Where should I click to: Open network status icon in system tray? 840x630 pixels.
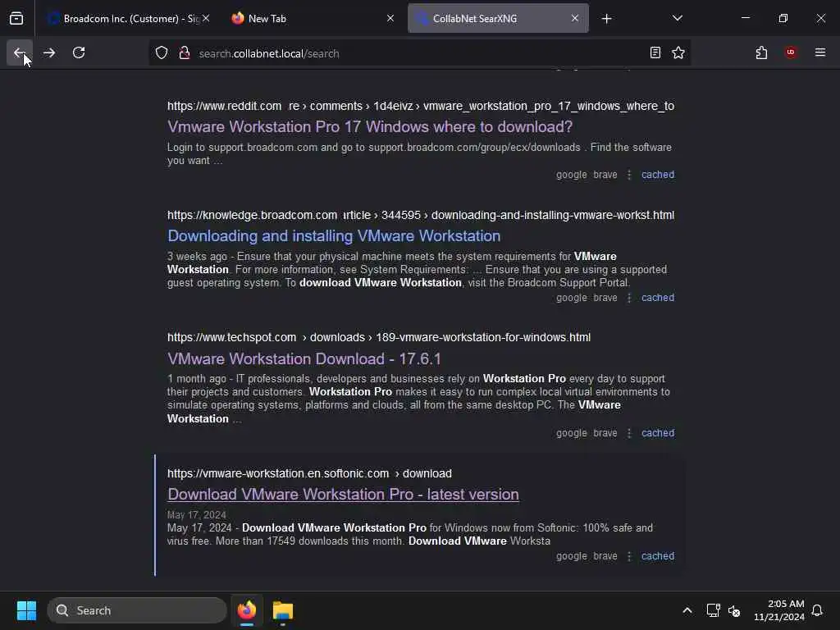pyautogui.click(x=713, y=610)
